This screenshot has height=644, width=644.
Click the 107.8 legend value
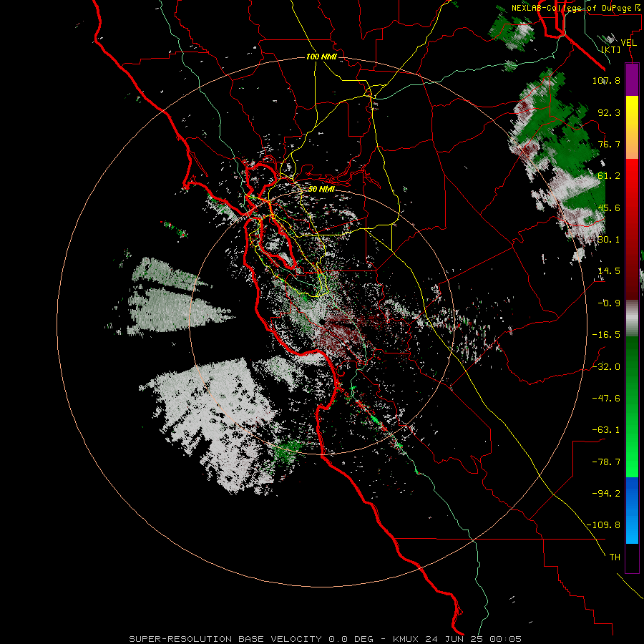[606, 80]
